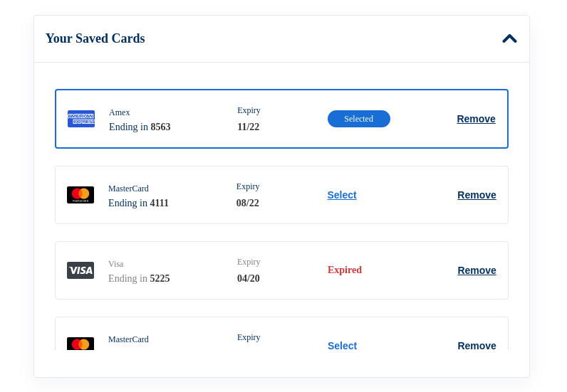Viewport: 567px width, 392px height.
Task: Click the Your Saved Cards heading
Action: click(95, 38)
